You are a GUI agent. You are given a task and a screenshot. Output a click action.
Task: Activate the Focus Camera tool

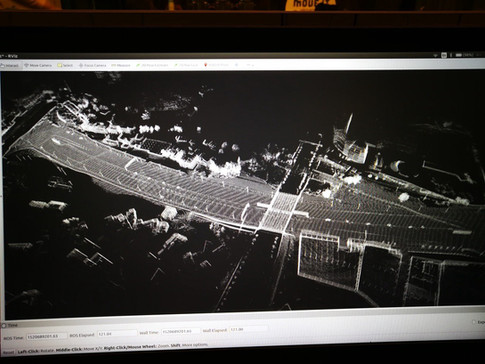pyautogui.click(x=92, y=66)
